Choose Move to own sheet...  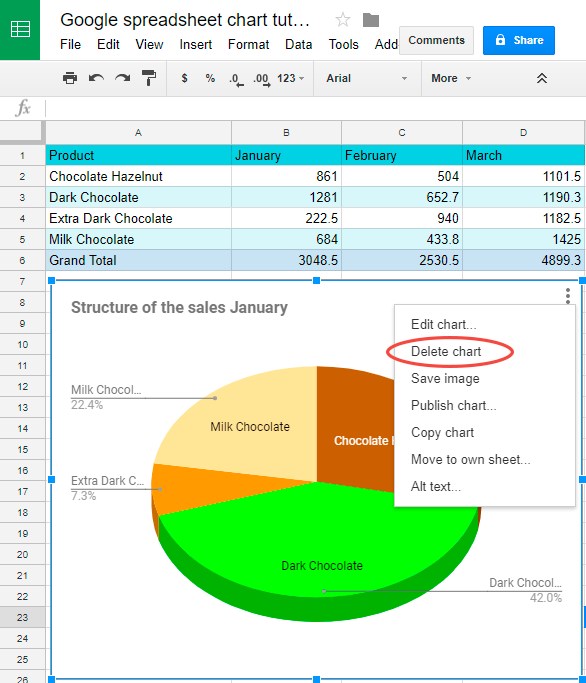(x=484, y=460)
